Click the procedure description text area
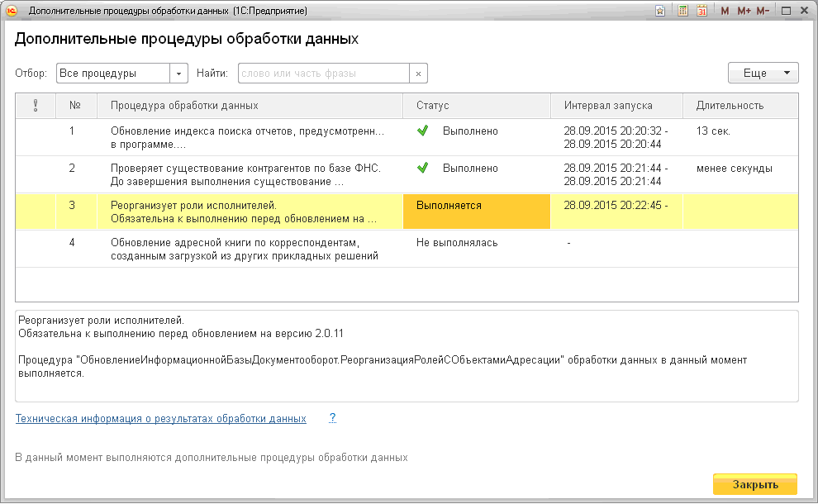Viewport: 818px width, 504px height. click(x=407, y=356)
